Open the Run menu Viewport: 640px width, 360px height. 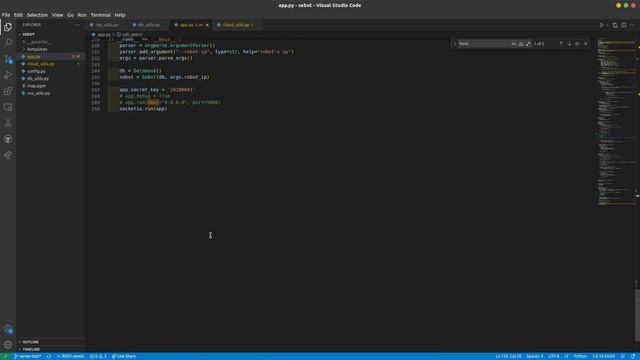(82, 15)
